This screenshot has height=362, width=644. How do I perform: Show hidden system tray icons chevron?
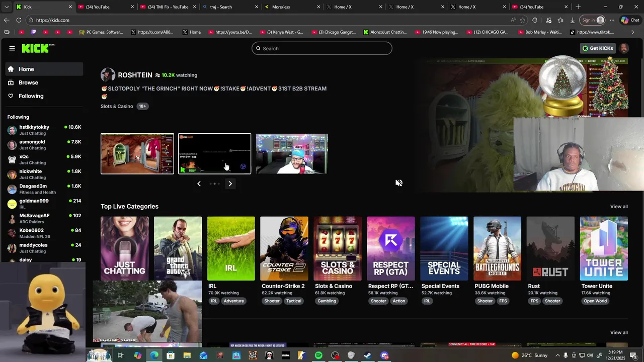tap(557, 355)
